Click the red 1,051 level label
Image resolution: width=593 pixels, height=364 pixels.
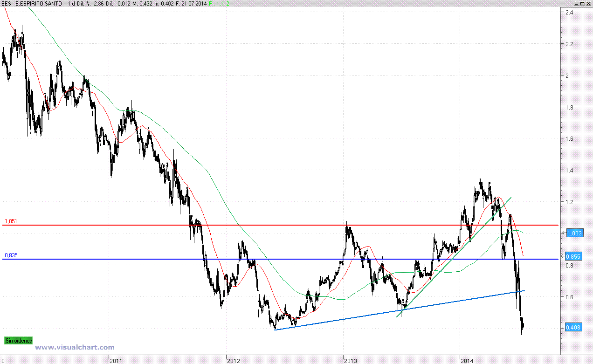[x=11, y=221]
